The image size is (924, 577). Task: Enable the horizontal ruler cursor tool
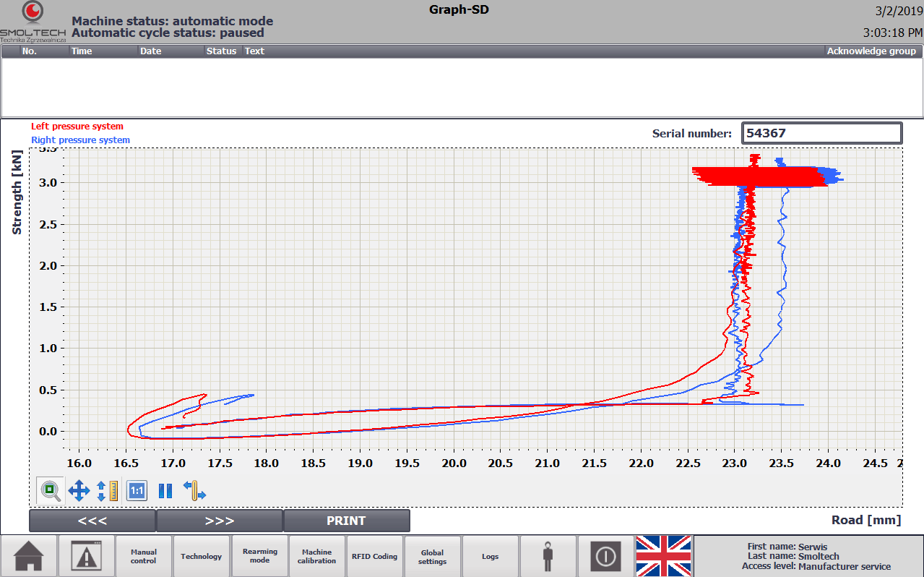[194, 491]
